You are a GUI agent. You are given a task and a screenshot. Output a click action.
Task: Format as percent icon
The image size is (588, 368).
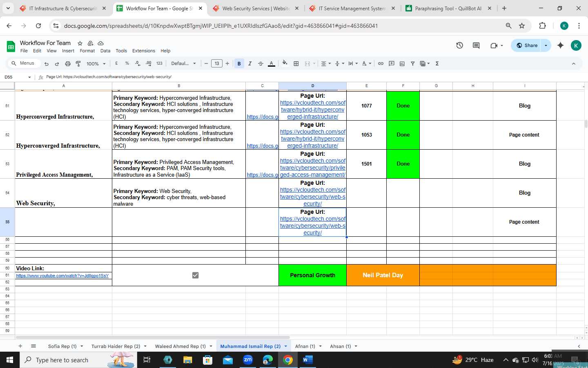pos(127,63)
